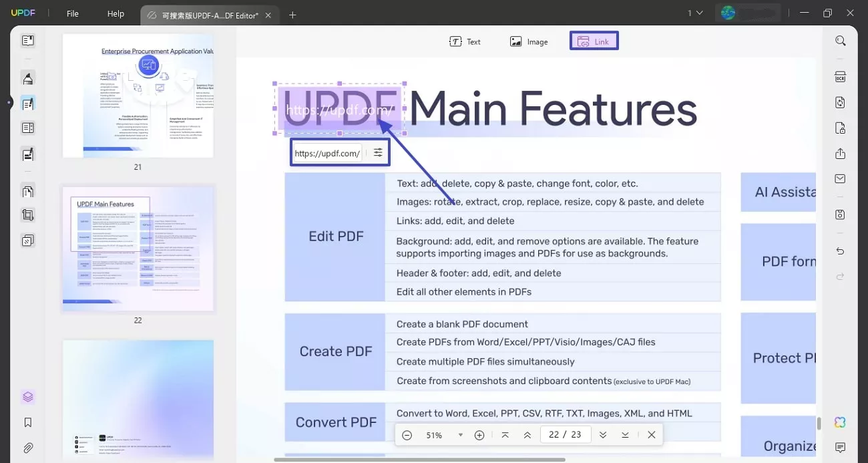The height and width of the screenshot is (463, 868).
Task: Click 'Create a blank PDF document' row
Action: 553,324
